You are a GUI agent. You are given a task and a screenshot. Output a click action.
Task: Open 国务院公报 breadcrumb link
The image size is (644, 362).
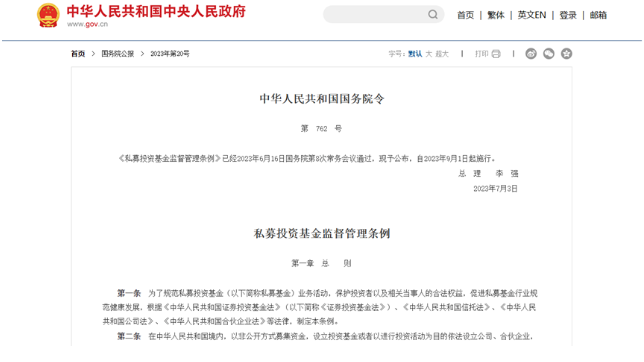pos(117,54)
